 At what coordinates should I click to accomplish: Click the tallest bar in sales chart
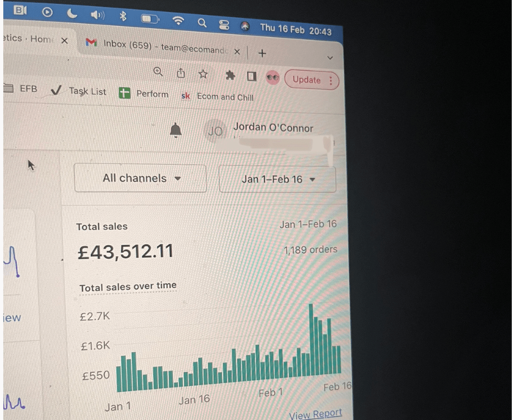point(312,340)
